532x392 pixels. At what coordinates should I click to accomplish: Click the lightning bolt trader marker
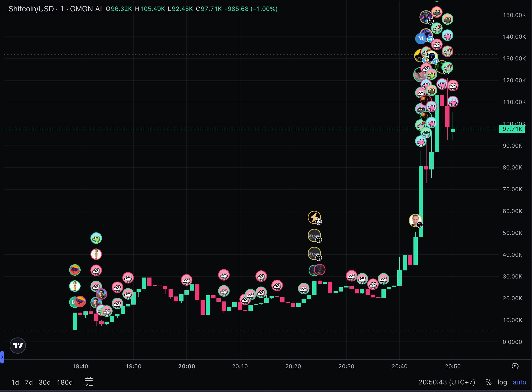coord(314,217)
